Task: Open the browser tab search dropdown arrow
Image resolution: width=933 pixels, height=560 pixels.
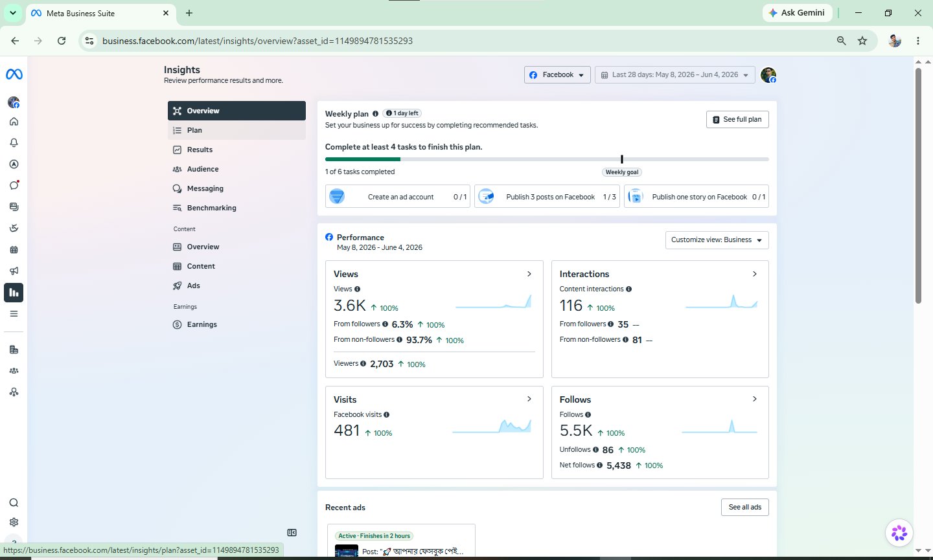Action: click(12, 13)
